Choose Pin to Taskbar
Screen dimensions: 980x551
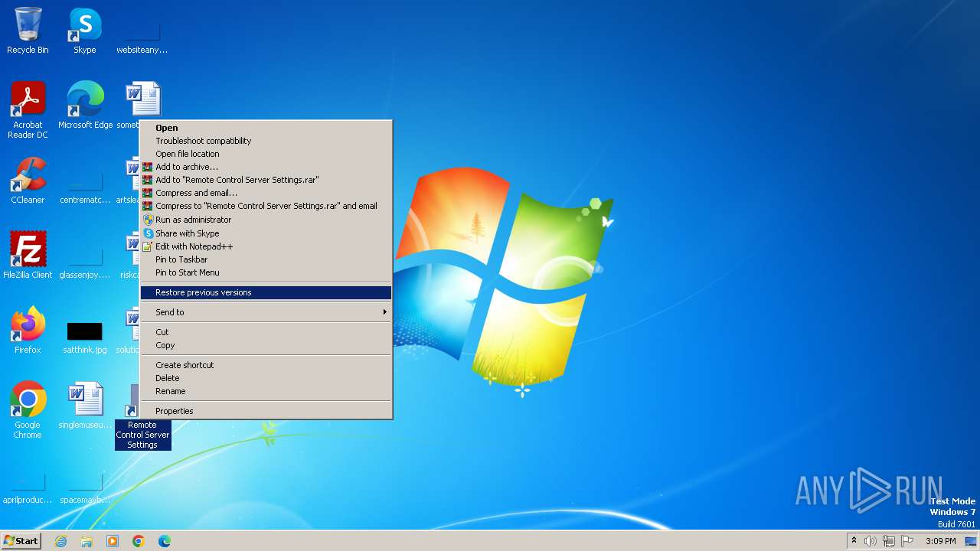click(266, 259)
